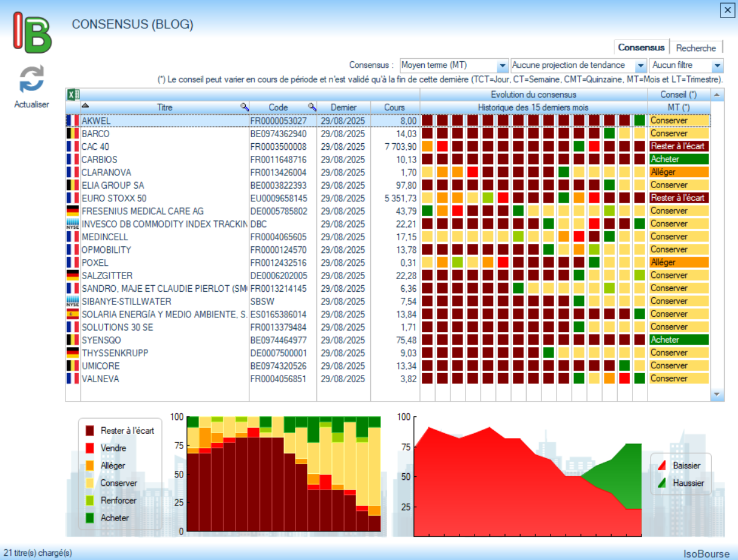Select the FRESENIUS MEDICAL CARE AG title
This screenshot has height=560, width=738.
[143, 211]
